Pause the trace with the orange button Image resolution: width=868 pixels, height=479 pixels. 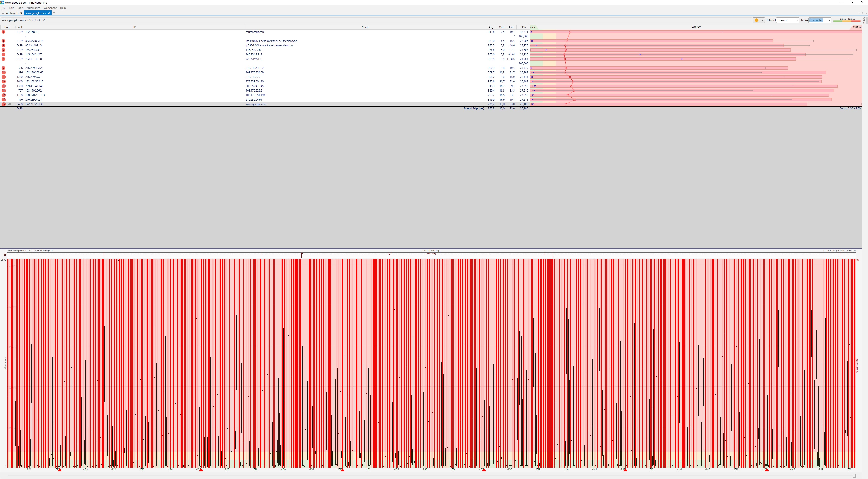pos(756,20)
